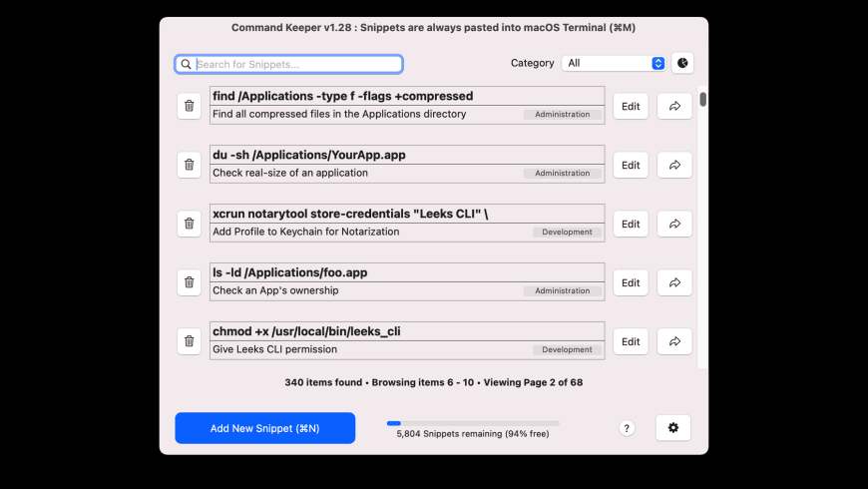Click Development tag on xcrun notarytool snippet

[567, 233]
